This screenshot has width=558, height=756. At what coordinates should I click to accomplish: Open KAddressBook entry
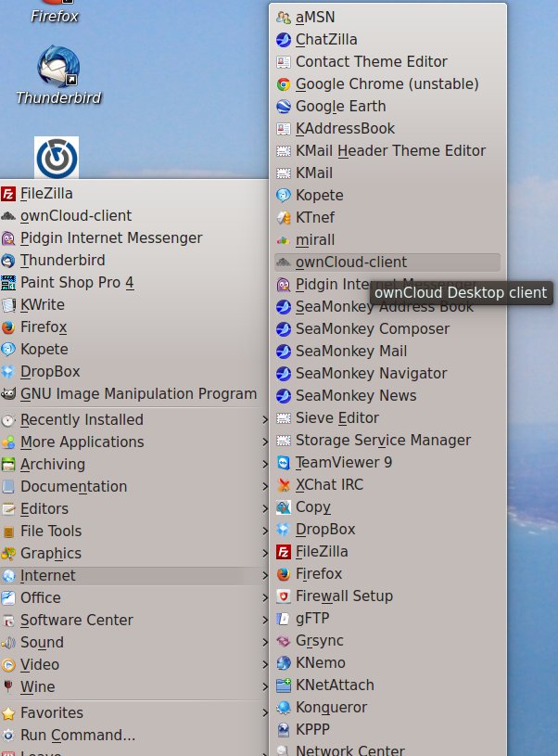(x=387, y=129)
